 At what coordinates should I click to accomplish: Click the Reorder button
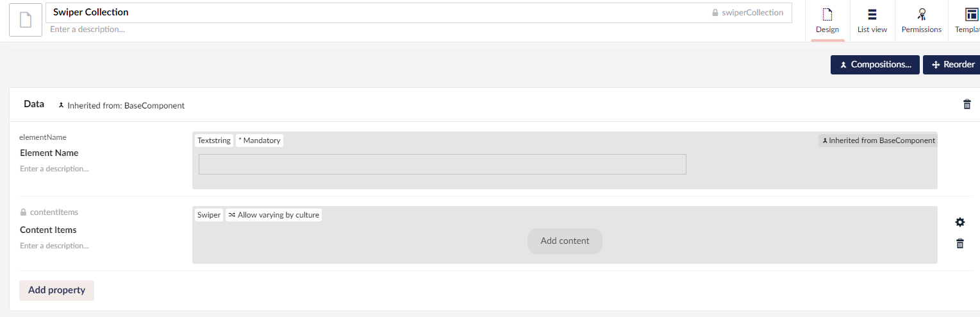(x=952, y=65)
